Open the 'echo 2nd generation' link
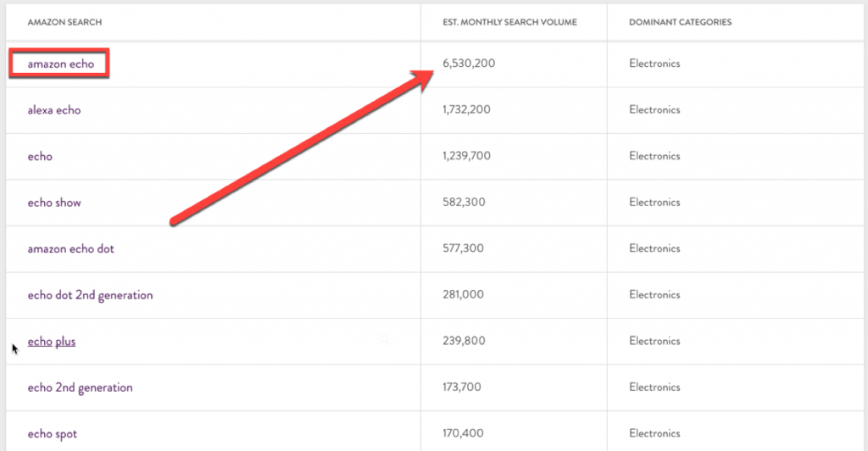The image size is (868, 451). click(81, 388)
